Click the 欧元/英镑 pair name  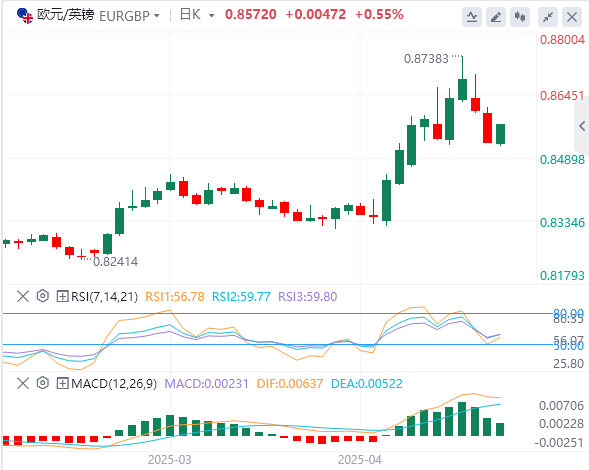65,15
